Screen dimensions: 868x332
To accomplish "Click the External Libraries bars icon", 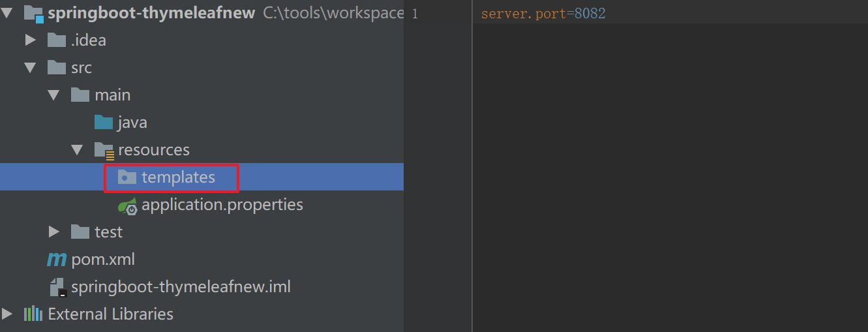I will [x=33, y=314].
